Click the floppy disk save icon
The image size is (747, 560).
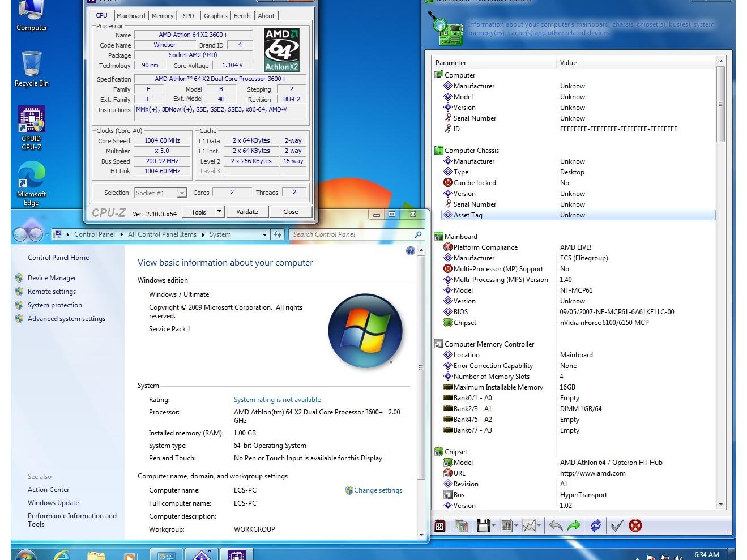point(483,526)
